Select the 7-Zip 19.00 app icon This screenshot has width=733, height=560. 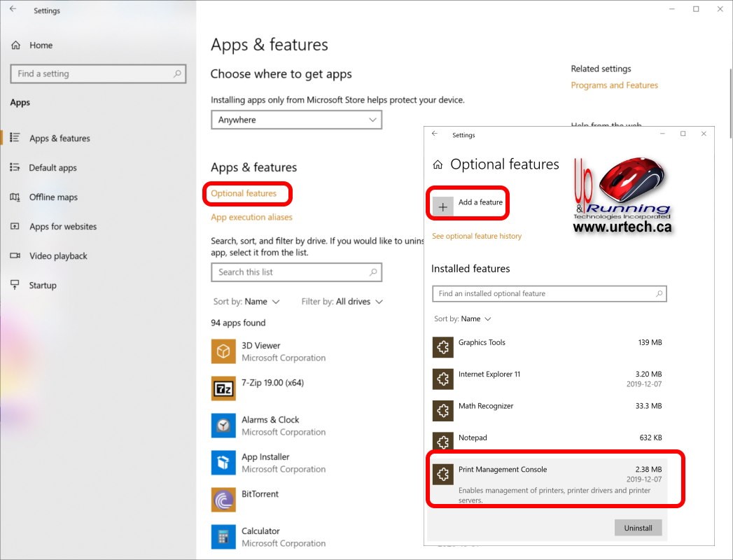[223, 388]
